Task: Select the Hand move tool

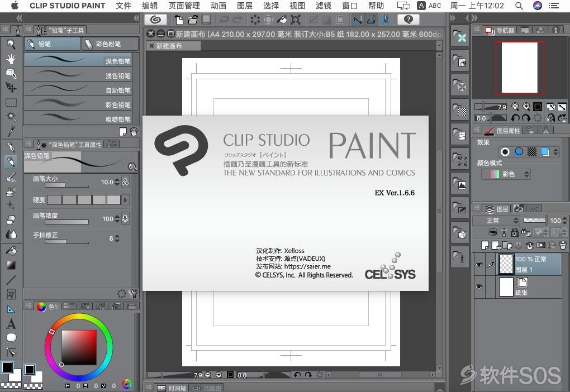Action: click(x=11, y=59)
